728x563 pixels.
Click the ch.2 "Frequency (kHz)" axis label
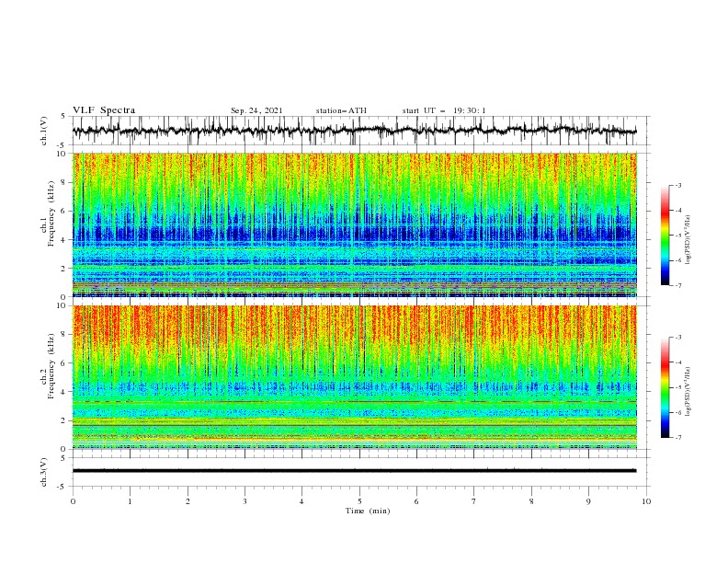point(52,366)
